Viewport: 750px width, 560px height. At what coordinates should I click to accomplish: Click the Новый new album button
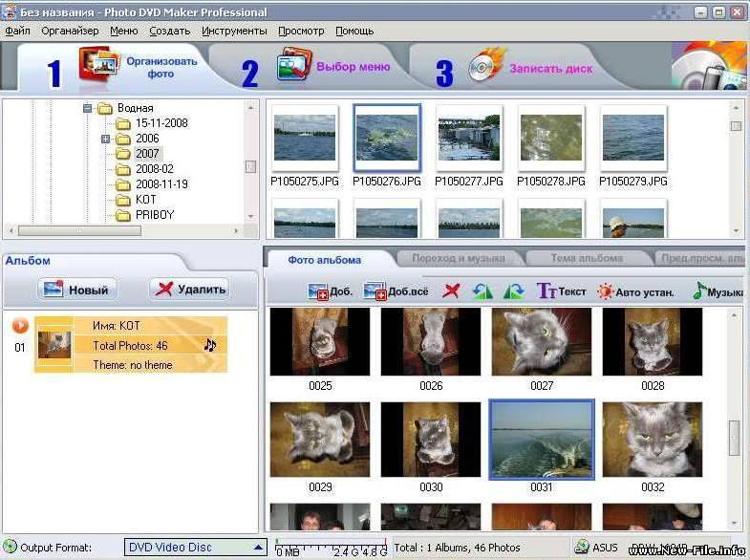[77, 290]
